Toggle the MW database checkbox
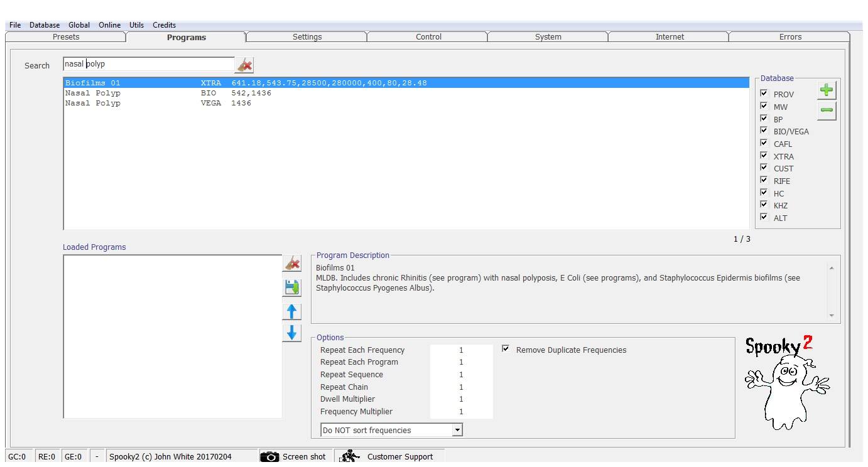 [x=764, y=106]
